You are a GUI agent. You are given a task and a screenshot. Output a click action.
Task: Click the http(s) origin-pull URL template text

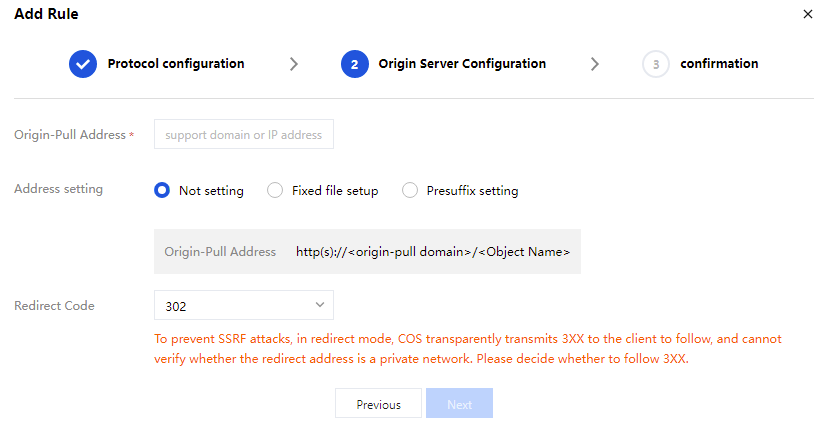click(x=433, y=252)
